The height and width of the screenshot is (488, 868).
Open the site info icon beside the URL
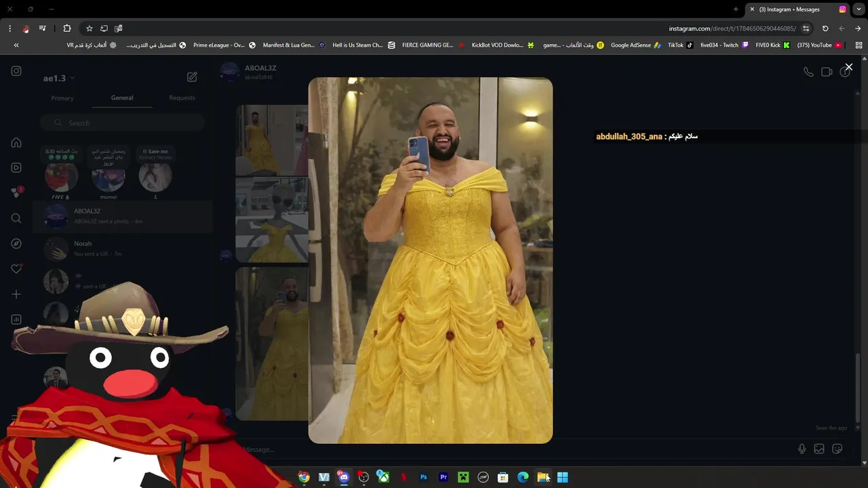(806, 28)
